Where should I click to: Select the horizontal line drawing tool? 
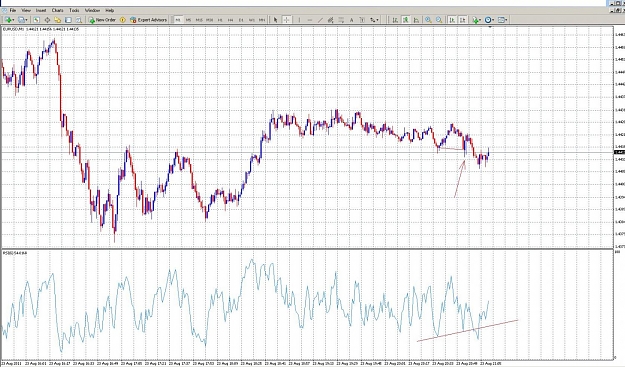[310, 20]
